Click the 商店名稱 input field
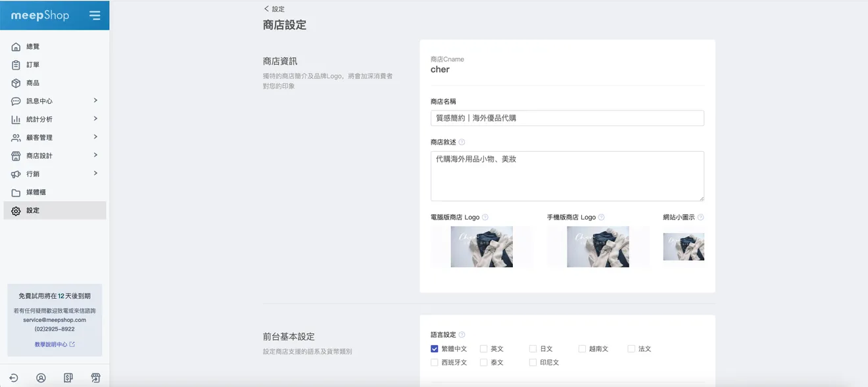Screen dimensions: 868x387 coord(567,118)
